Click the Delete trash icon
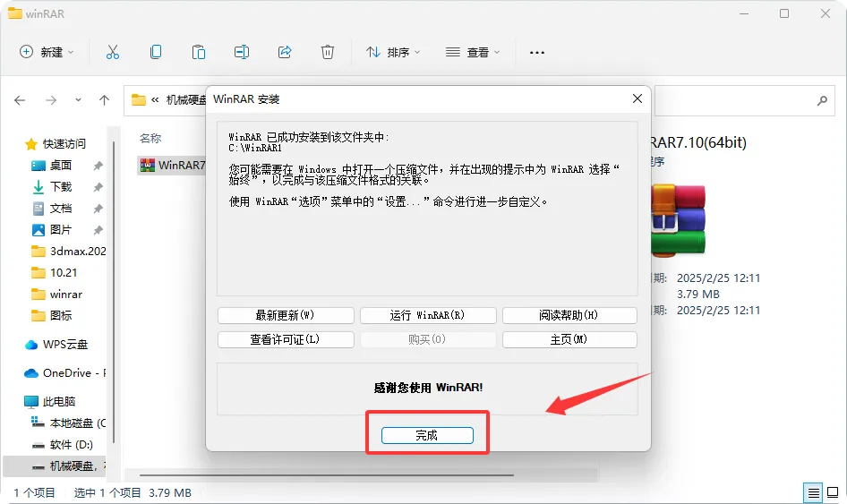This screenshot has height=504, width=847. coord(328,53)
